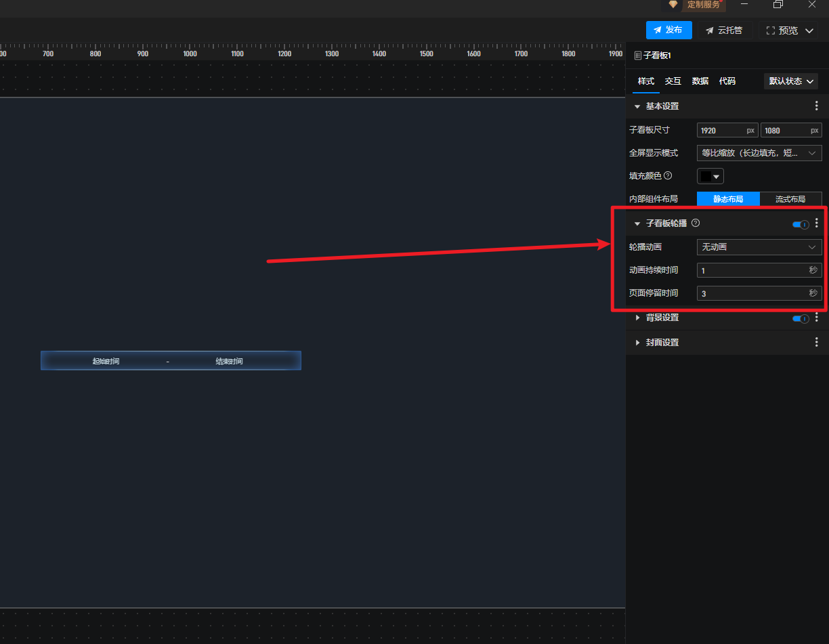
Task: Click the 页面停留时间 input field
Action: [752, 293]
